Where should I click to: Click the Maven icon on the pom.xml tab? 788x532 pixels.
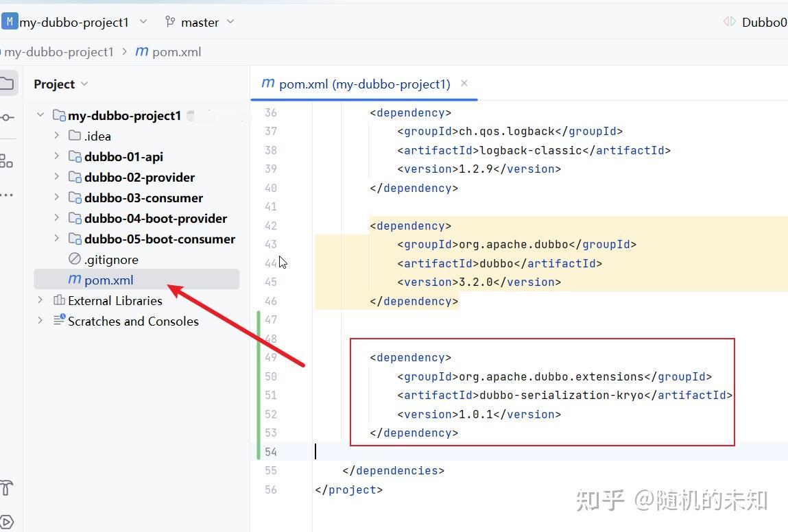tap(267, 84)
